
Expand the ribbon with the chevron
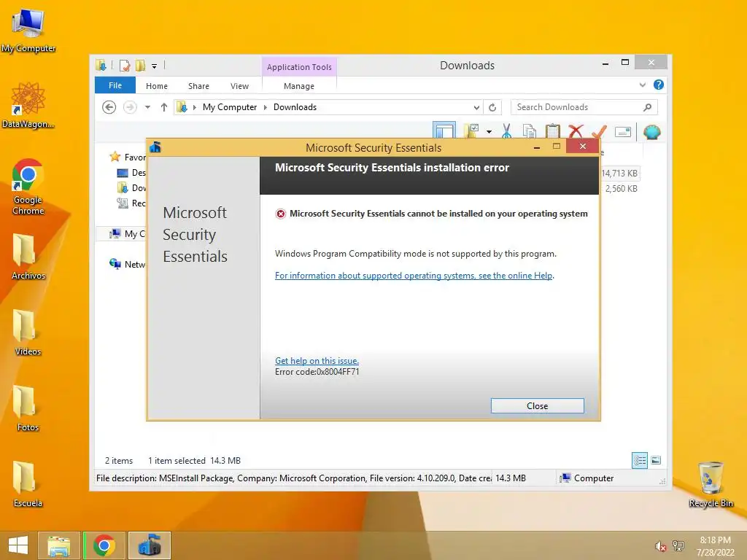(x=642, y=85)
